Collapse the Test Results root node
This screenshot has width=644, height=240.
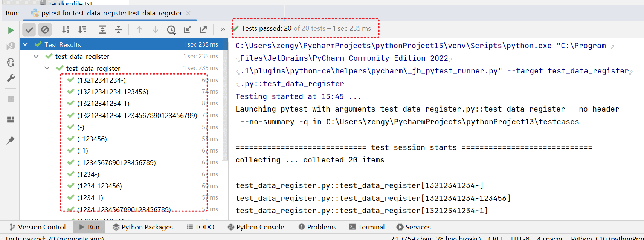pos(25,44)
